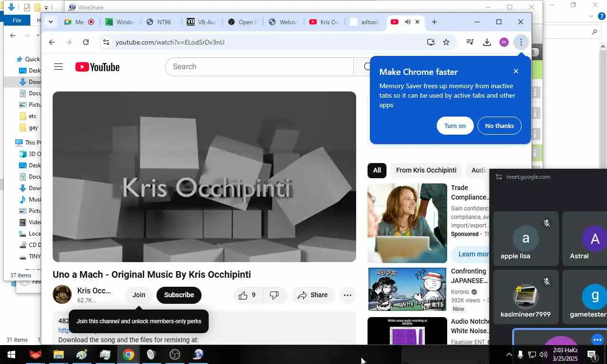Open File Explorer from the taskbar
This screenshot has width=607, height=364.
click(58, 355)
